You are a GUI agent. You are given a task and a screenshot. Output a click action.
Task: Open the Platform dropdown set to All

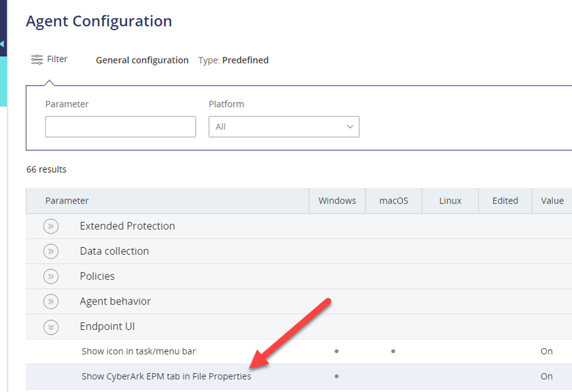284,127
